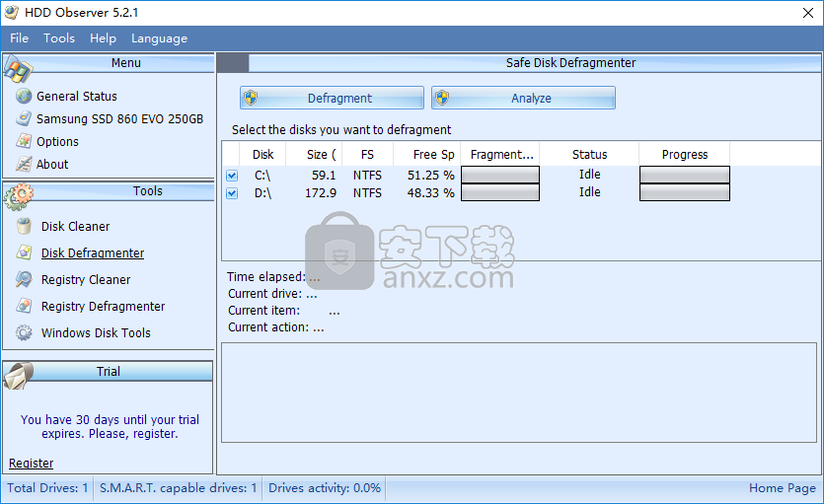Click the C:\ progress bar
The width and height of the screenshot is (824, 504).
point(685,175)
